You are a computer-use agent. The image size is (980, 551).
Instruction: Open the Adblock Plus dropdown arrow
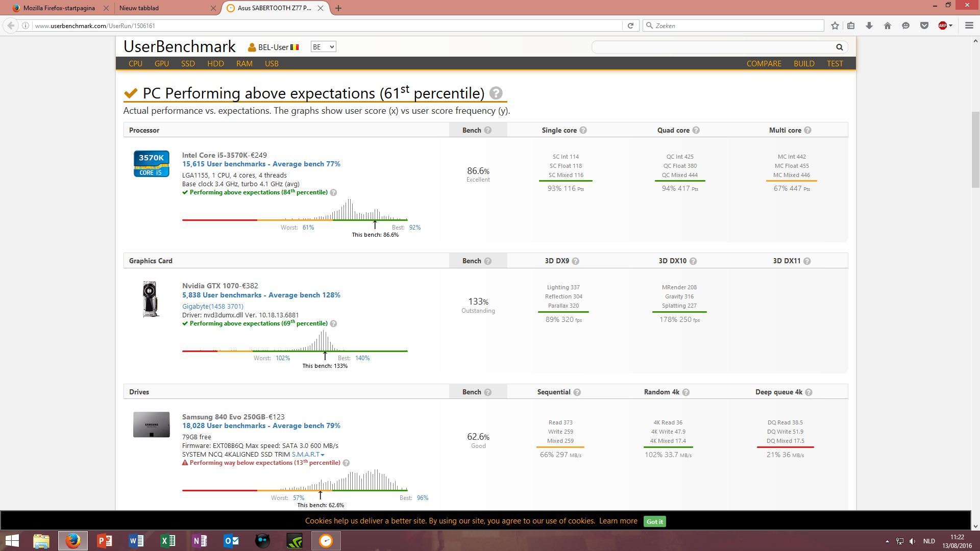(x=950, y=26)
